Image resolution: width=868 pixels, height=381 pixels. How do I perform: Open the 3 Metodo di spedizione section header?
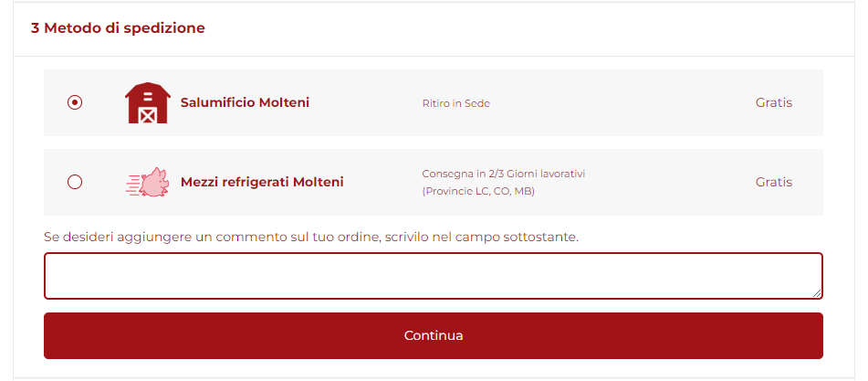[434, 28]
